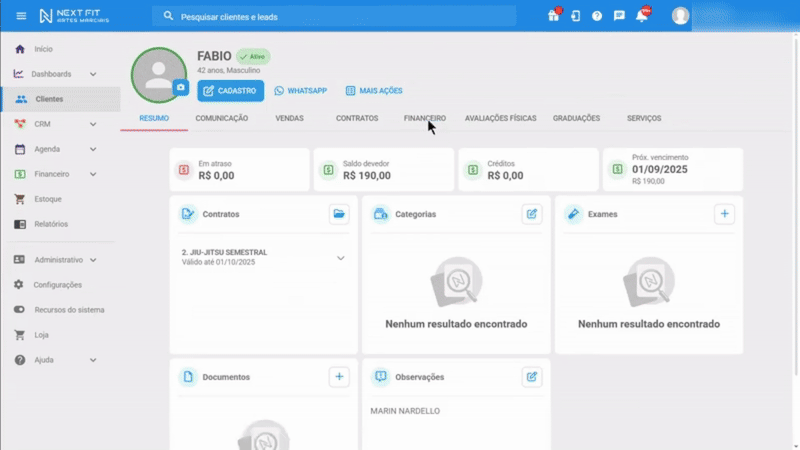
Task: Click the Relatórios icon in sidebar
Action: (19, 224)
